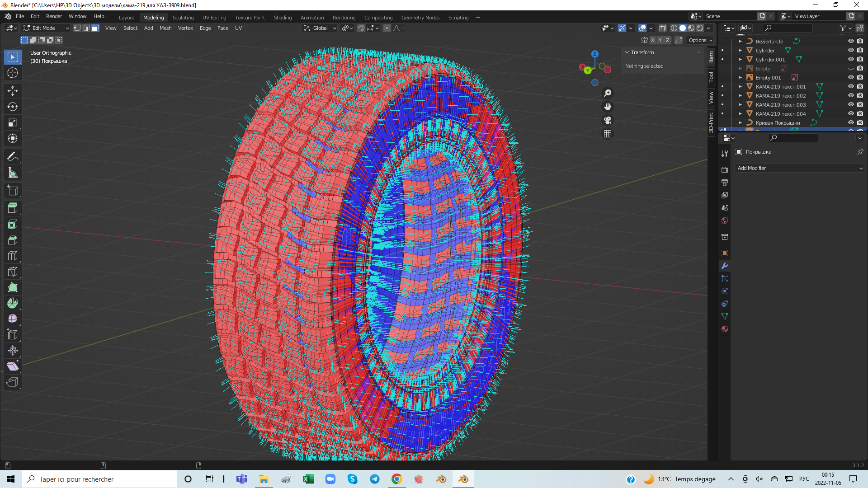868x488 pixels.
Task: Activate the Loop Cut tool
Action: coord(13,256)
